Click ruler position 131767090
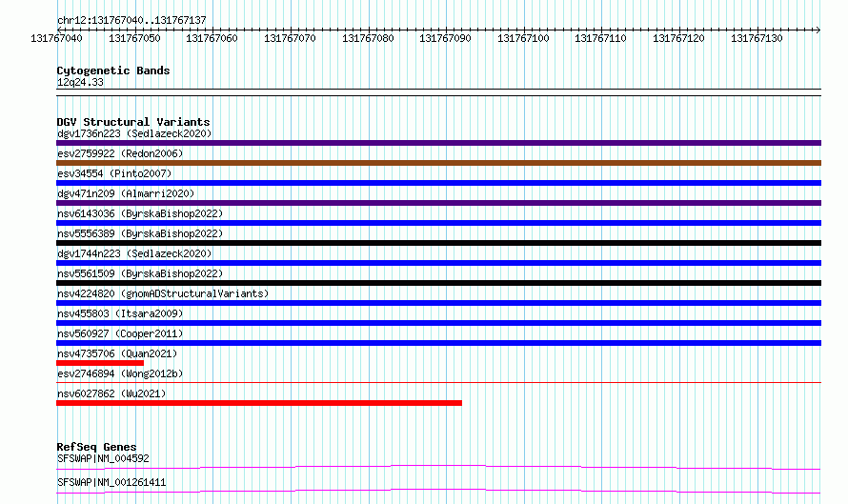Screen dimensions: 848x504 coord(445,38)
